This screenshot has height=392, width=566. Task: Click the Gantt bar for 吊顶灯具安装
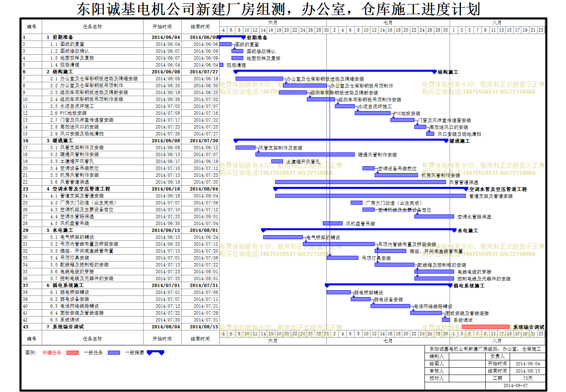[x=343, y=258]
